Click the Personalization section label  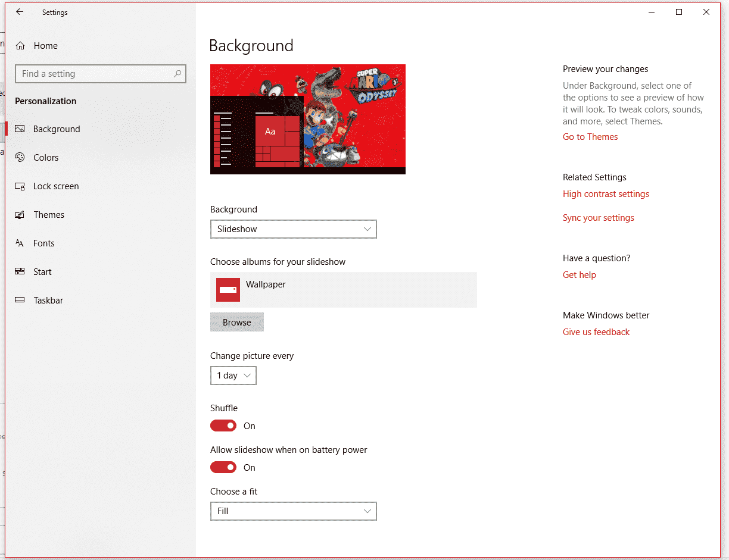pyautogui.click(x=46, y=101)
